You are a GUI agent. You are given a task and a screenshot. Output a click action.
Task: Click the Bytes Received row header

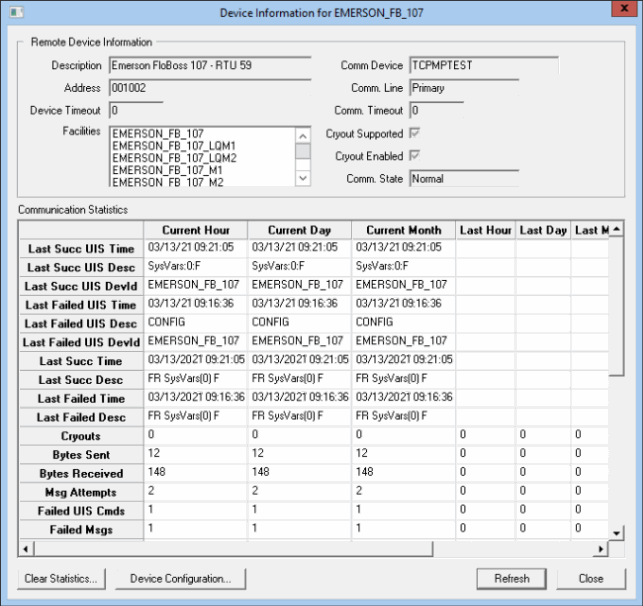tap(81, 473)
